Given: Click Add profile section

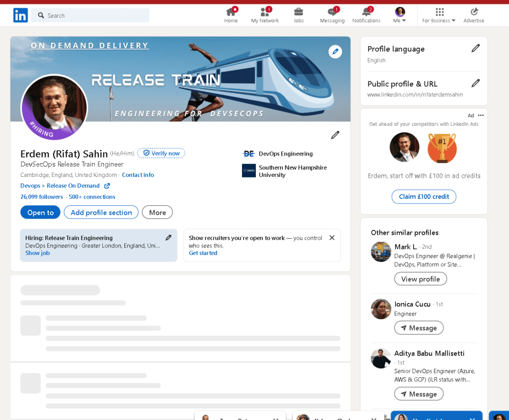Looking at the screenshot, I should coord(101,212).
